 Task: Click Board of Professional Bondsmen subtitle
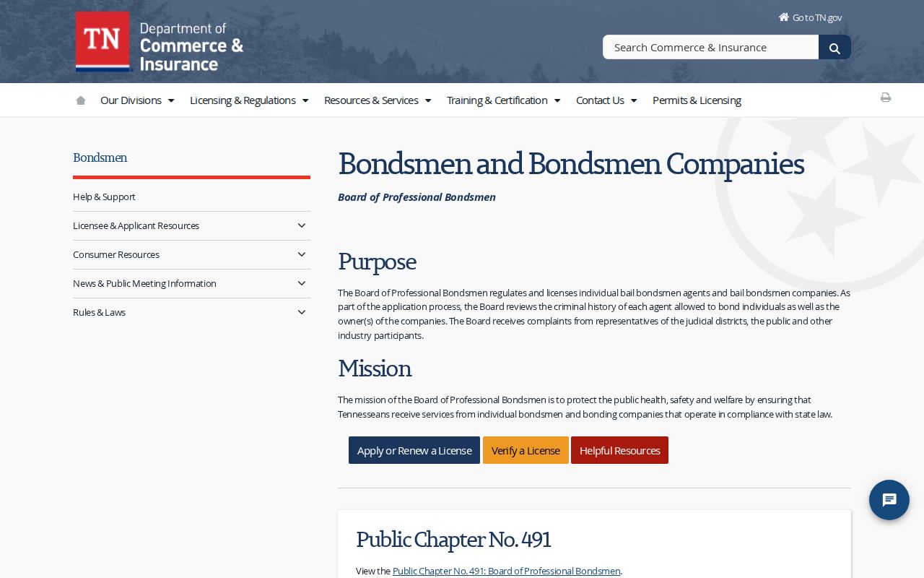tap(417, 197)
